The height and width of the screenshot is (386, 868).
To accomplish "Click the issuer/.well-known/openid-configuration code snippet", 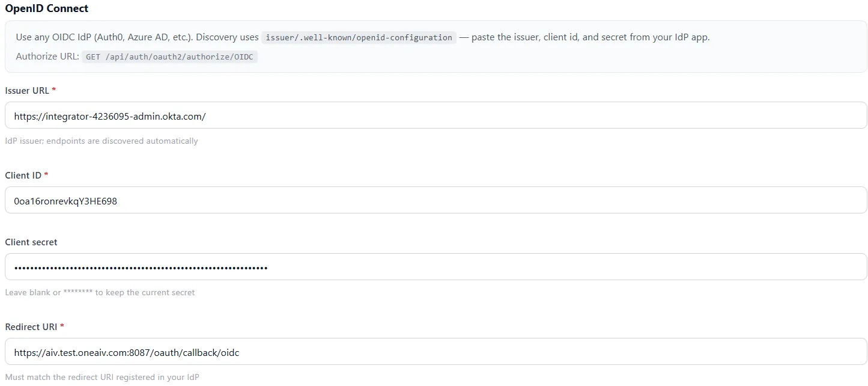I will (x=359, y=37).
